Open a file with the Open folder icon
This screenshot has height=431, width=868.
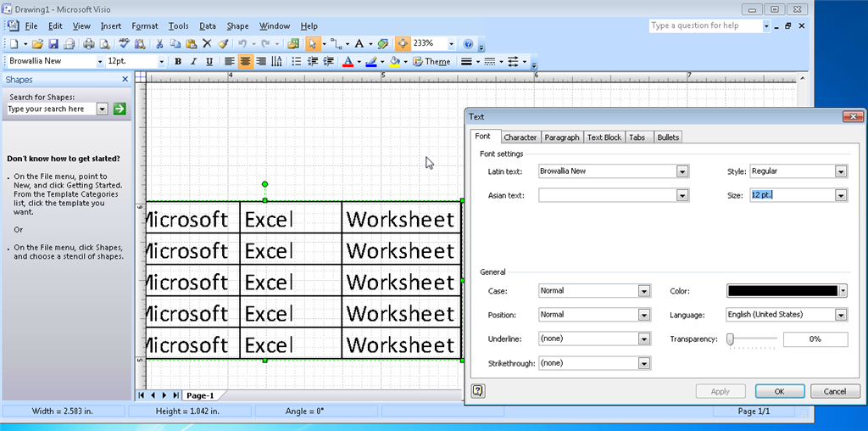pyautogui.click(x=37, y=44)
